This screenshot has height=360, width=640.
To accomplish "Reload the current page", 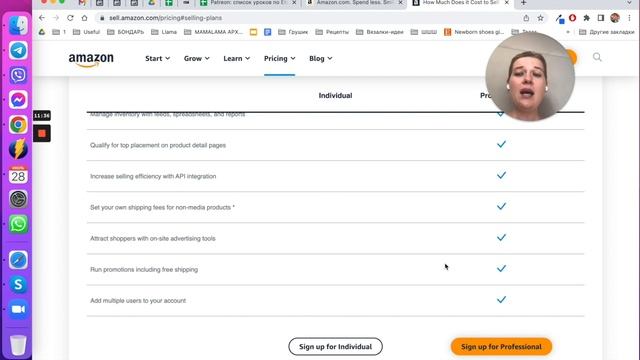I will [70, 18].
